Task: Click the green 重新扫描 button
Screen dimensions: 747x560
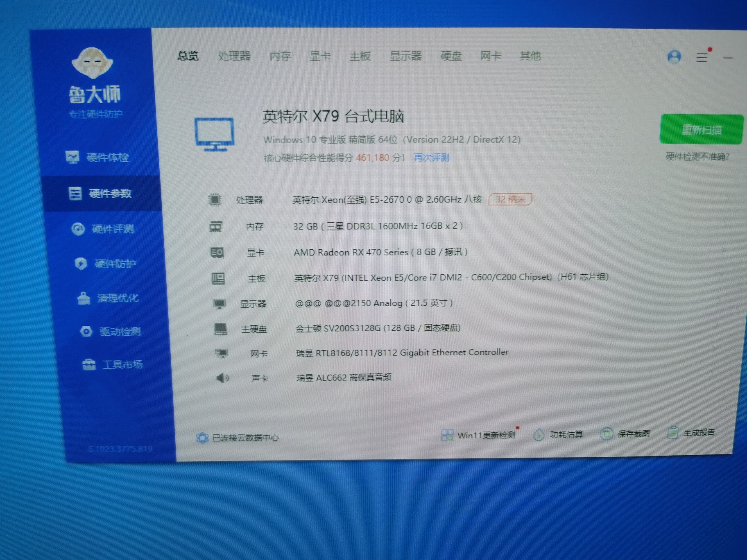Action: (701, 130)
